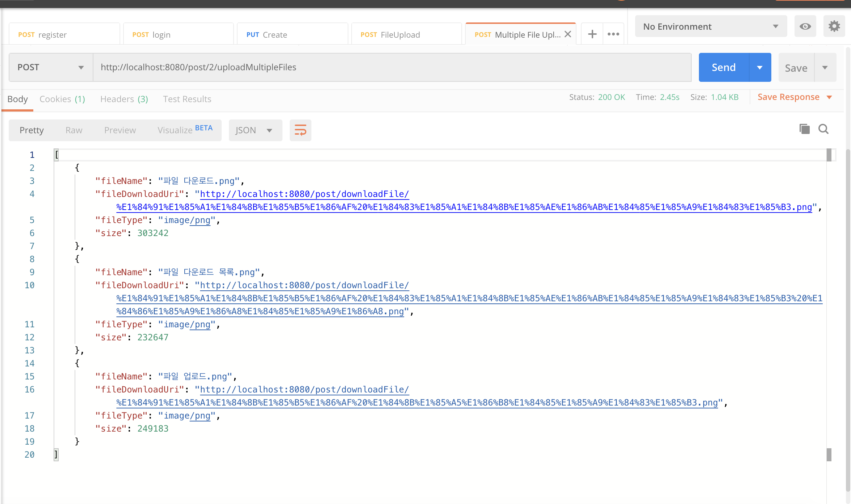Switch to the POST login tab
Image resolution: width=851 pixels, height=504 pixels.
pos(178,35)
